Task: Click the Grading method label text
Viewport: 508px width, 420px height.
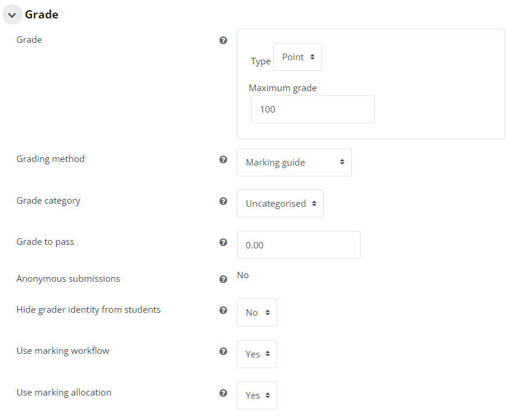Action: click(51, 158)
